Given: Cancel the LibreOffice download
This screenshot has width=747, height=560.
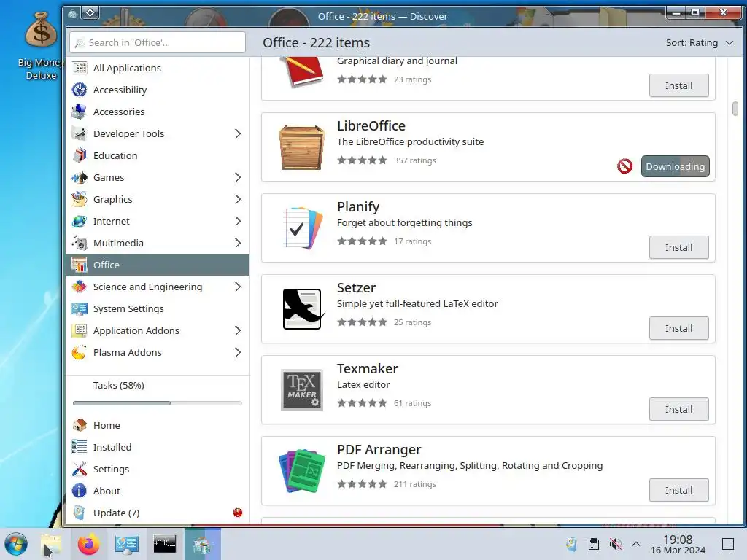Looking at the screenshot, I should [x=624, y=166].
